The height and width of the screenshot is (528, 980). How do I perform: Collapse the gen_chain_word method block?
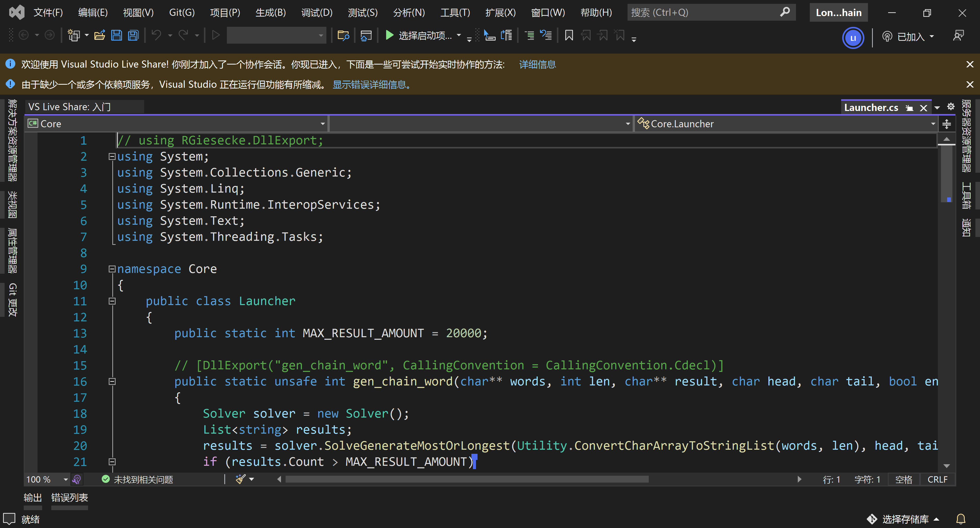tap(112, 381)
